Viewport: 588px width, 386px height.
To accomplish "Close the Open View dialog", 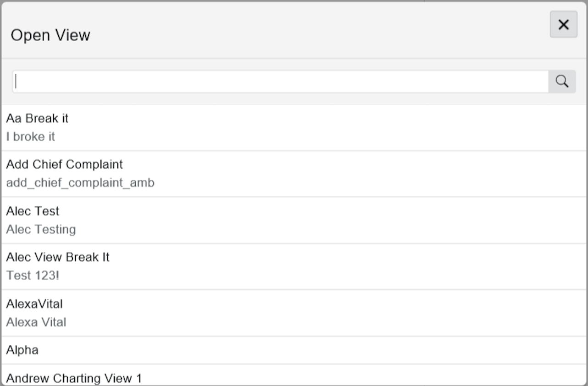I will click(x=563, y=25).
